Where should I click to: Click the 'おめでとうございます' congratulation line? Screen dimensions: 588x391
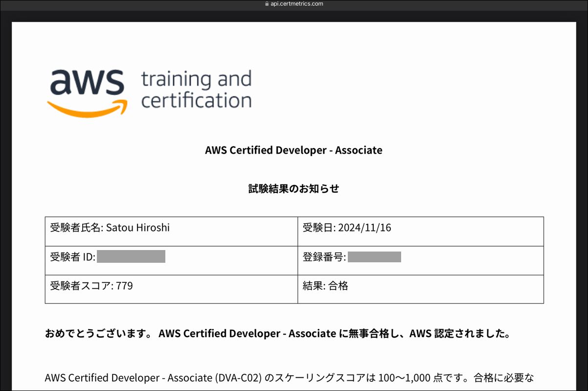278,334
